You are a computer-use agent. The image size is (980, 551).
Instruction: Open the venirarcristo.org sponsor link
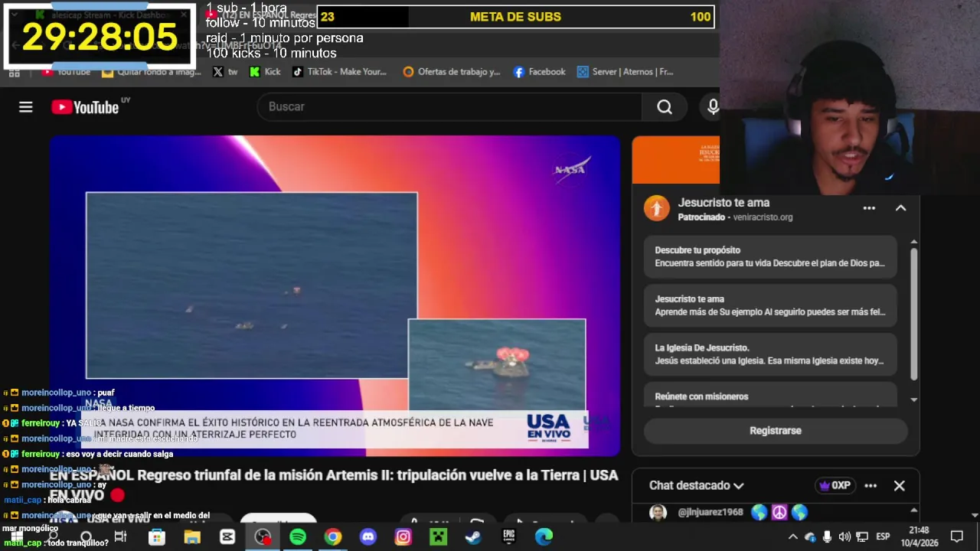click(763, 217)
